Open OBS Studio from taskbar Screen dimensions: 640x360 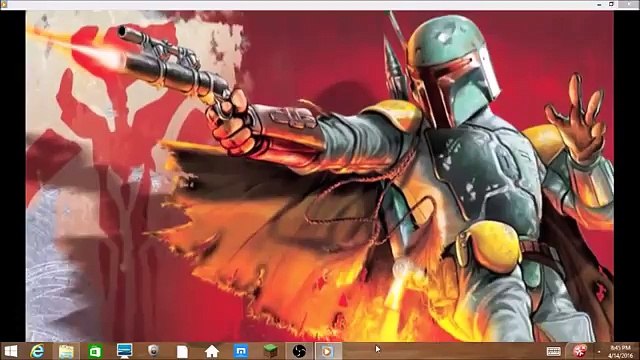click(x=299, y=351)
